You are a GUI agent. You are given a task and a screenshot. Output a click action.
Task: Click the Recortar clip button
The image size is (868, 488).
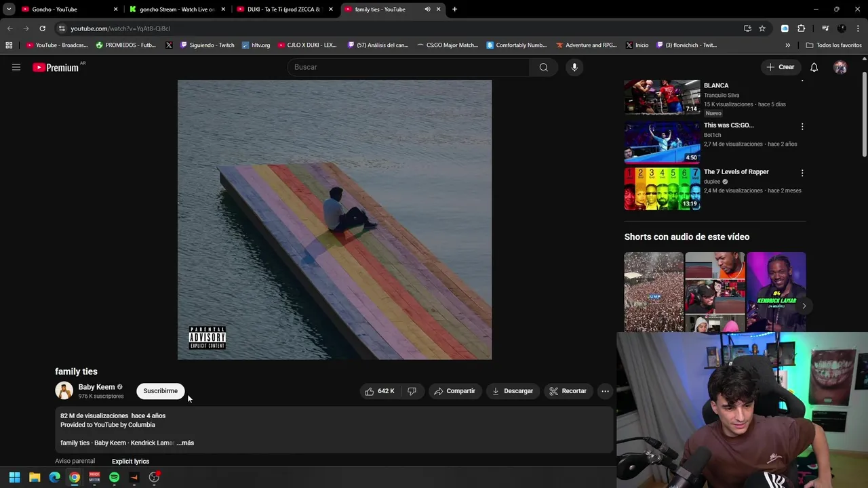tap(568, 391)
